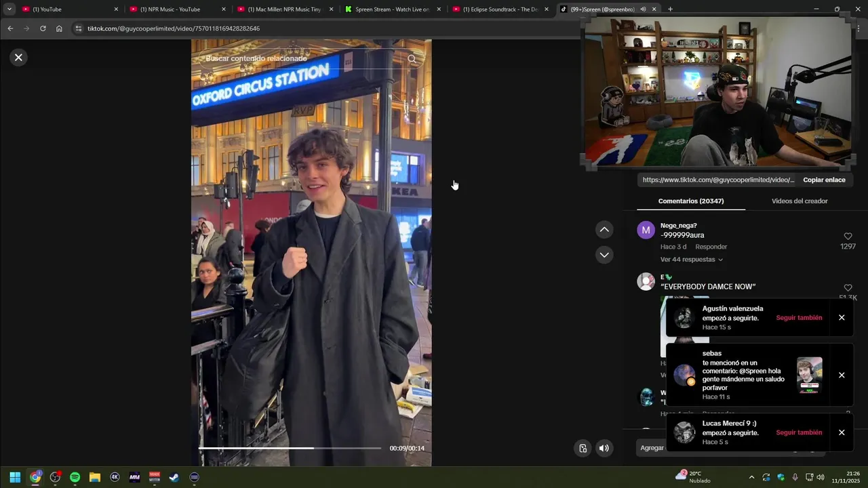Click Agustín valenzuela's notification avatar
The image size is (868, 488).
(x=684, y=318)
